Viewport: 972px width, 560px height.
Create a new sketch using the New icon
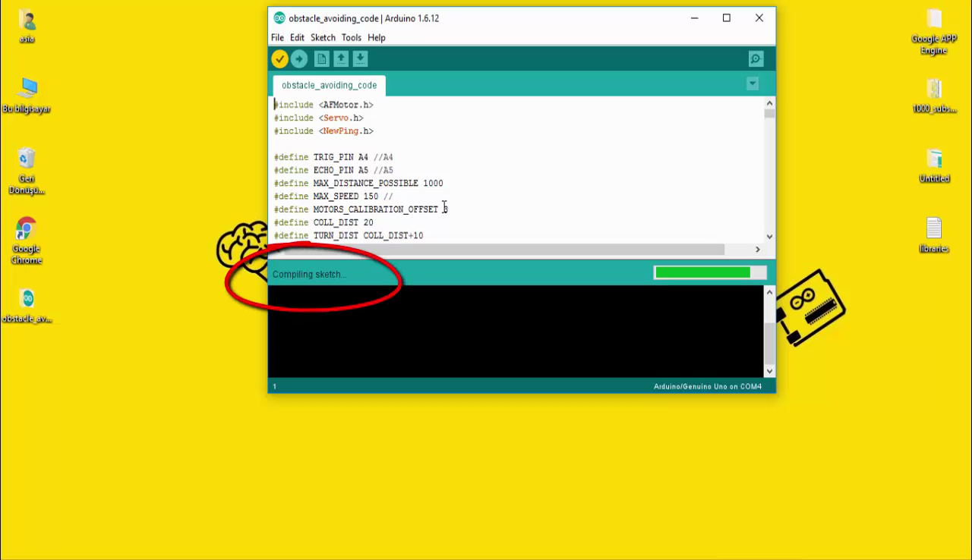coord(321,58)
